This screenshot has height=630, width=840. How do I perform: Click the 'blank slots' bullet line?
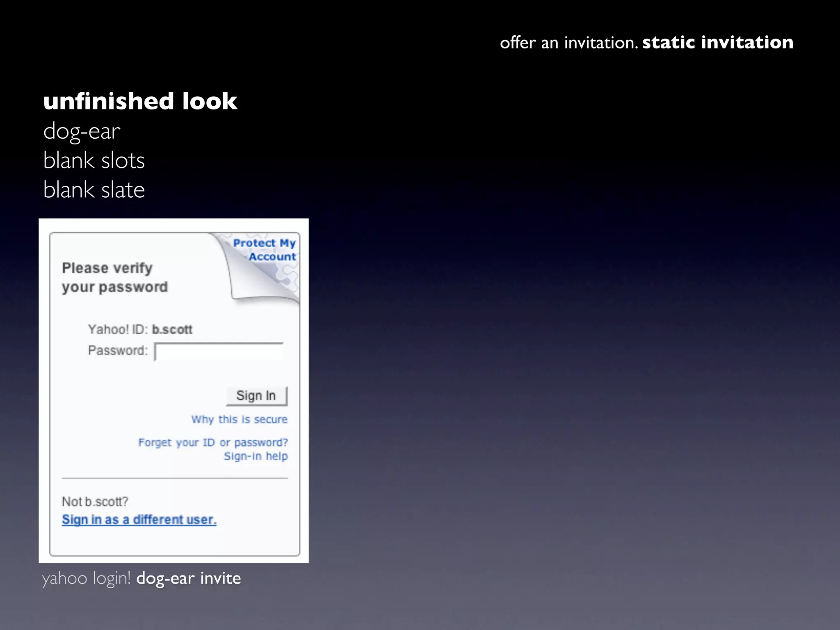pyautogui.click(x=94, y=160)
